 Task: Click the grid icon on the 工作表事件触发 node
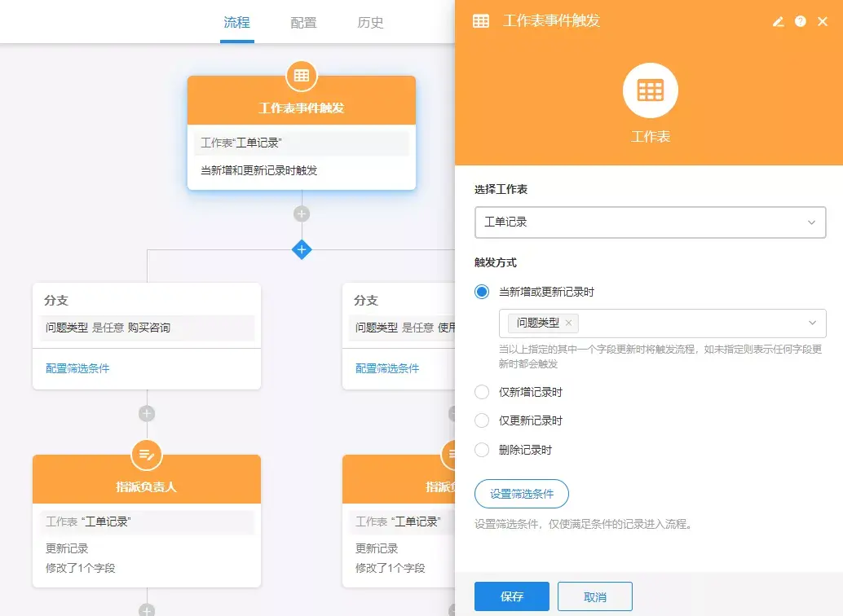click(x=302, y=75)
